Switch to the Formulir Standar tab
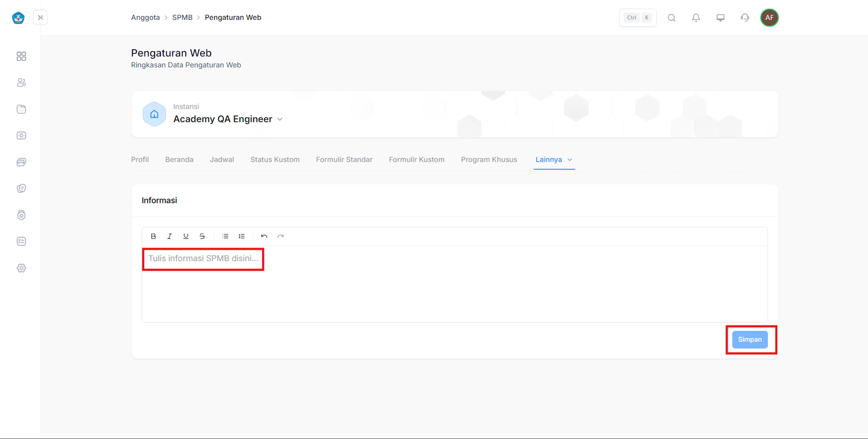Viewport: 868px width, 439px height. click(344, 159)
